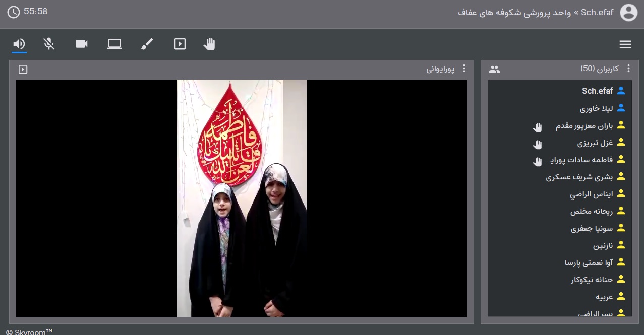The height and width of the screenshot is (335, 644).
Task: Unmute the microphone in the toolbar
Action: pos(49,44)
